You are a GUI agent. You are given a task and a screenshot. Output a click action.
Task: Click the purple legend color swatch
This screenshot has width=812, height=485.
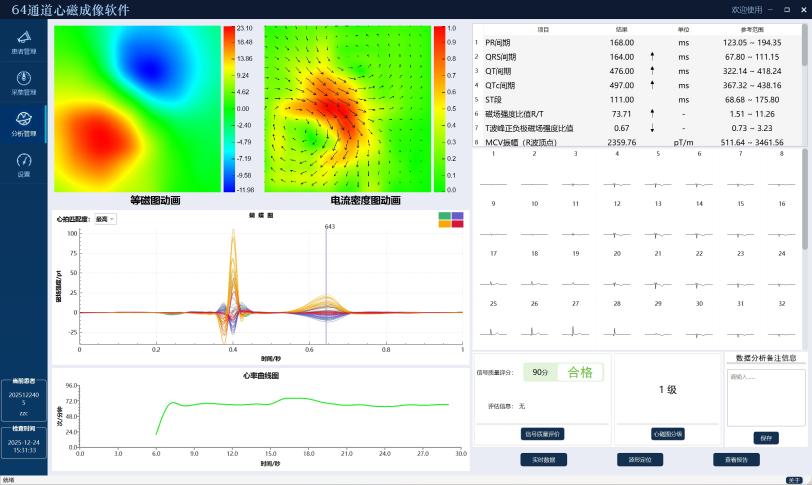tap(457, 215)
